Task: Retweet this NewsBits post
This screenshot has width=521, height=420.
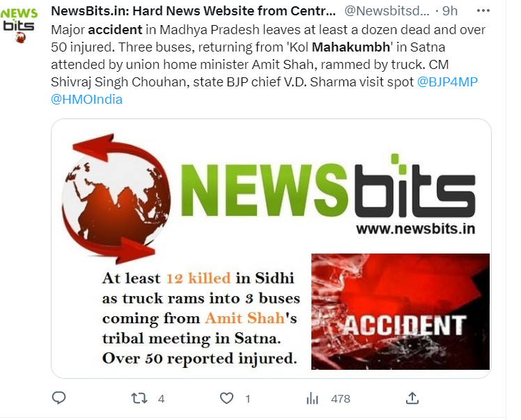Action: 139,398
